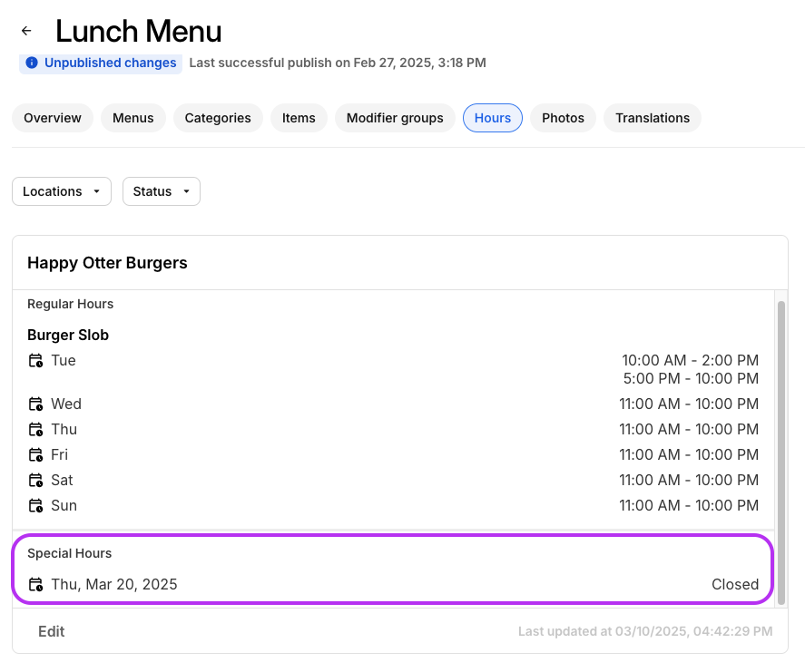Click the back arrow beside Lunch Menu
This screenshot has height=672, width=805.
26,31
